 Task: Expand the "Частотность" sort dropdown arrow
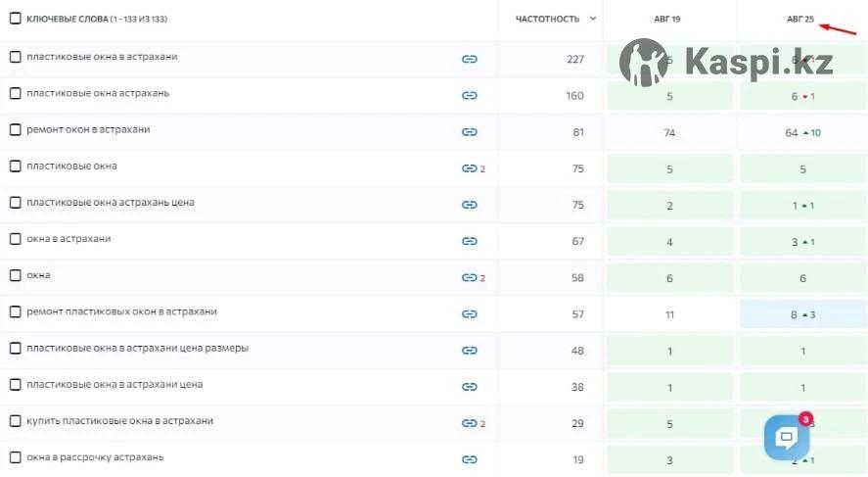pyautogui.click(x=593, y=19)
